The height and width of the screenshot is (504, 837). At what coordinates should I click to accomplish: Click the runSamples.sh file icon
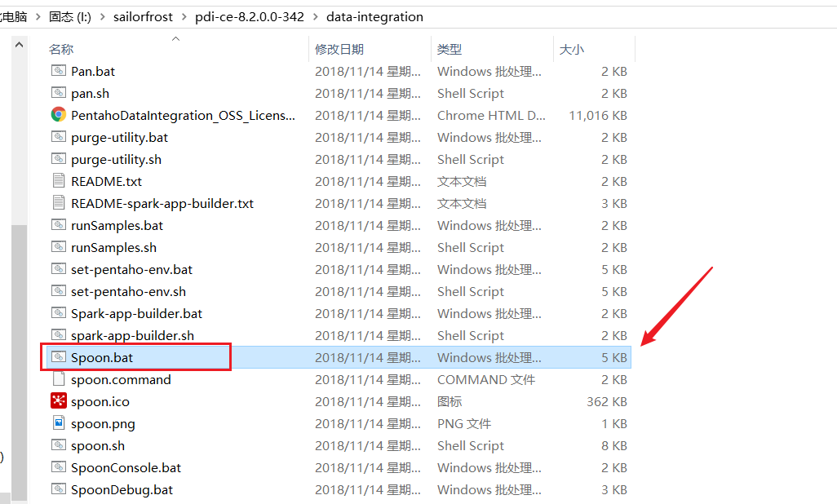point(58,246)
